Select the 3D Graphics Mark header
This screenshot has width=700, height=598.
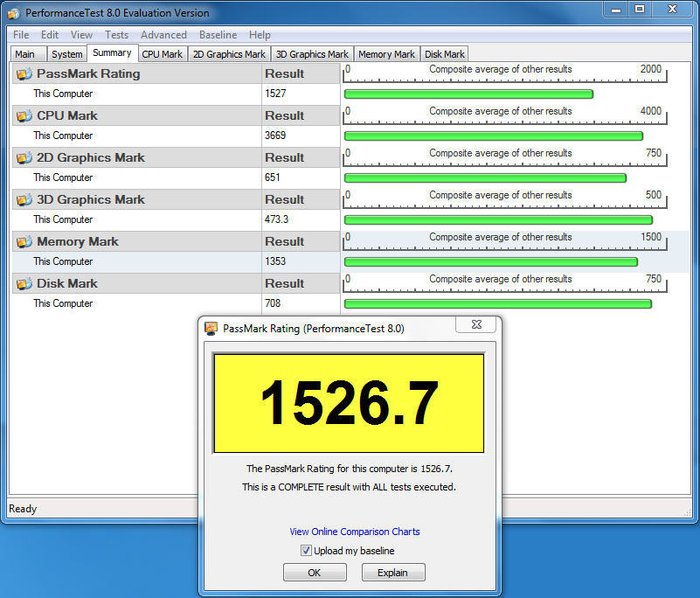click(176, 199)
